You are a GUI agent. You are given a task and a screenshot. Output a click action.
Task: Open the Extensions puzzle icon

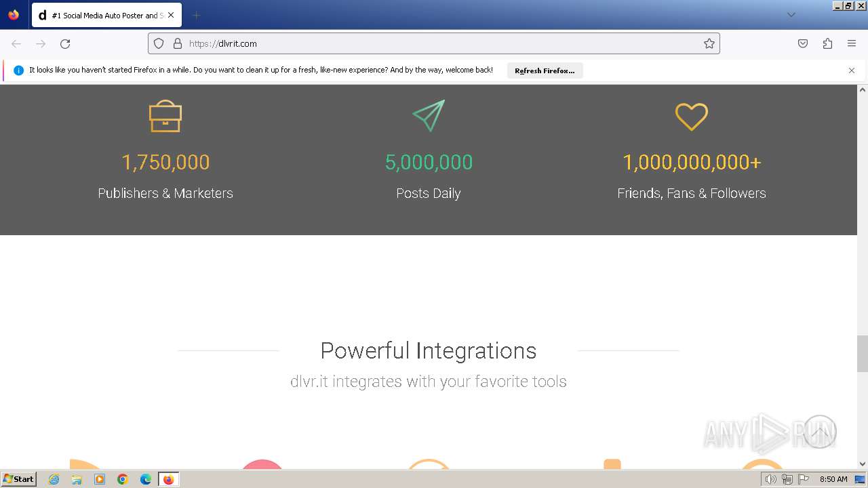(827, 43)
